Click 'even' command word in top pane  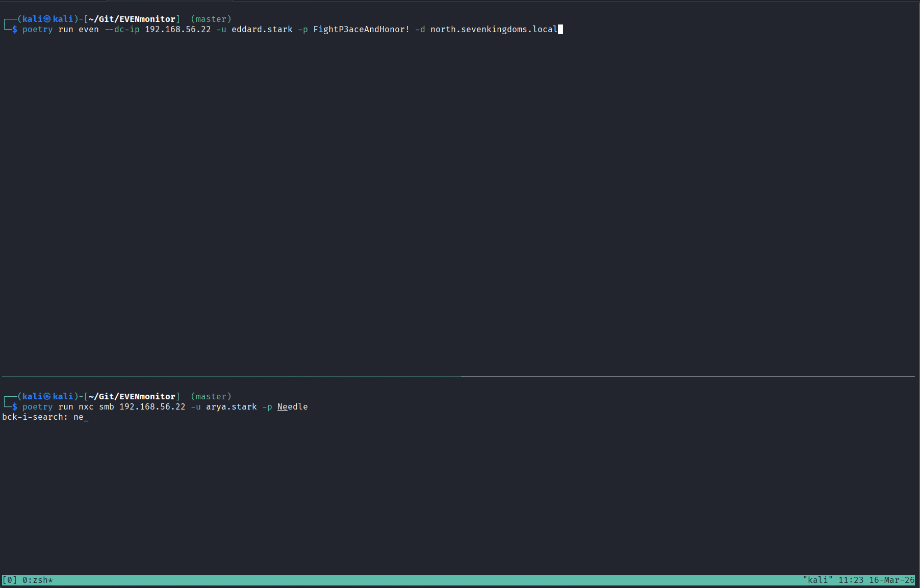pos(89,29)
